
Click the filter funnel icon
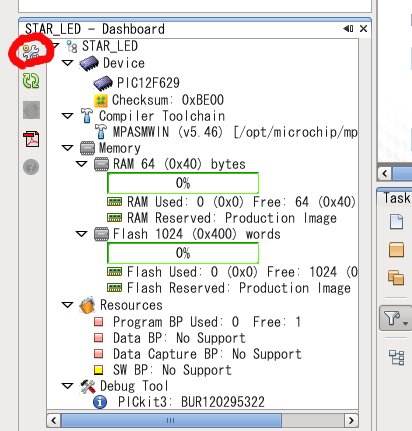(395, 318)
